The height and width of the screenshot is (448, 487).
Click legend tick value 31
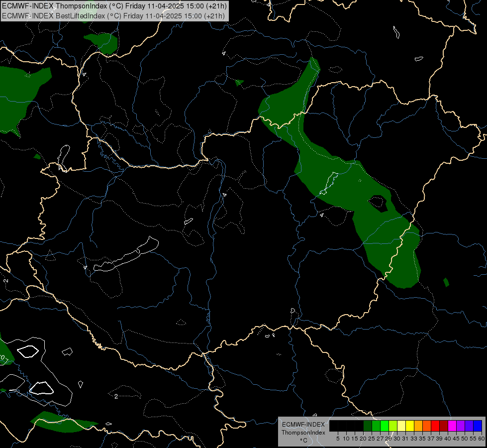405,439
